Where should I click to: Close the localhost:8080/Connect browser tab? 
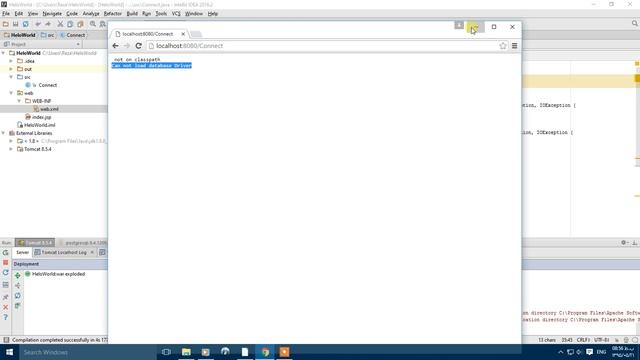tap(183, 34)
